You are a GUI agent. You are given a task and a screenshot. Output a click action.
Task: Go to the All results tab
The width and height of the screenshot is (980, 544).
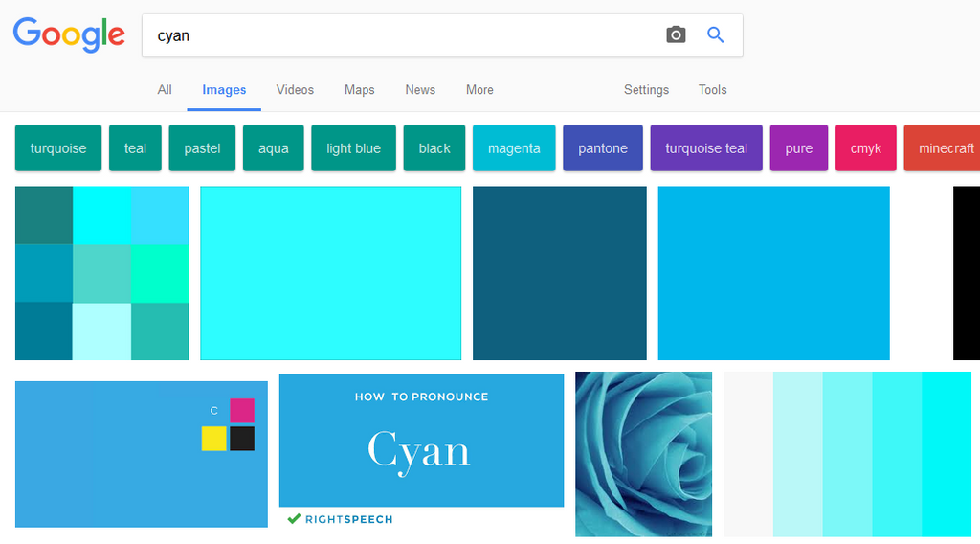coord(165,90)
